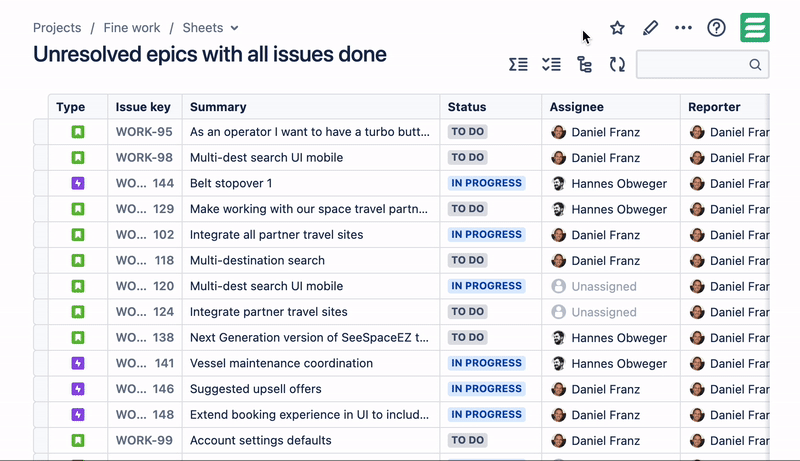Click epic type icon for Belt stopover 1
This screenshot has width=800, height=461.
click(x=78, y=183)
